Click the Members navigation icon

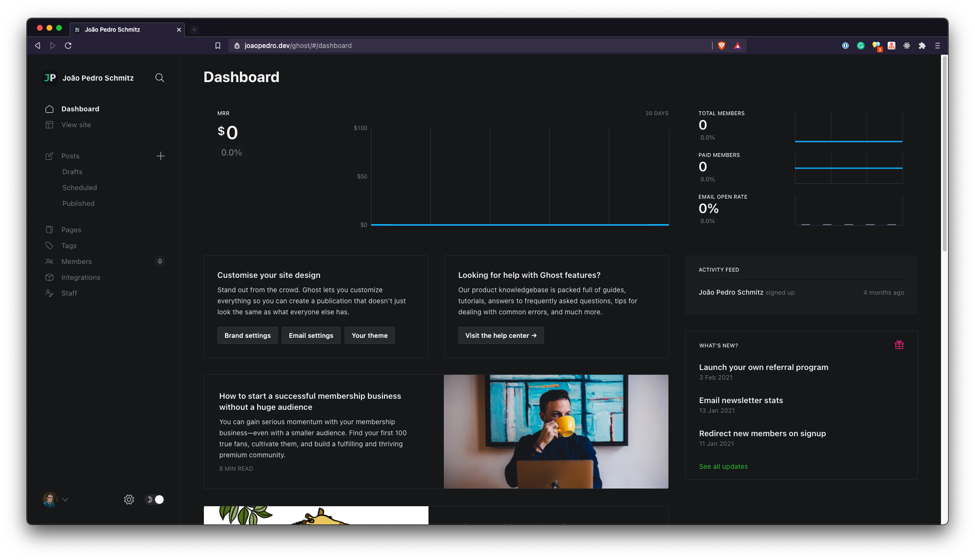(49, 261)
